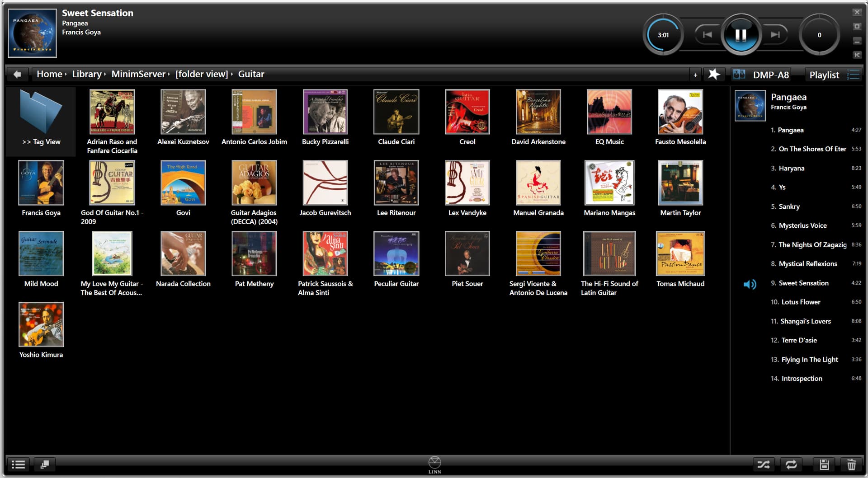868x478 pixels.
Task: Toggle list view icon at bottom left
Action: pos(18,464)
